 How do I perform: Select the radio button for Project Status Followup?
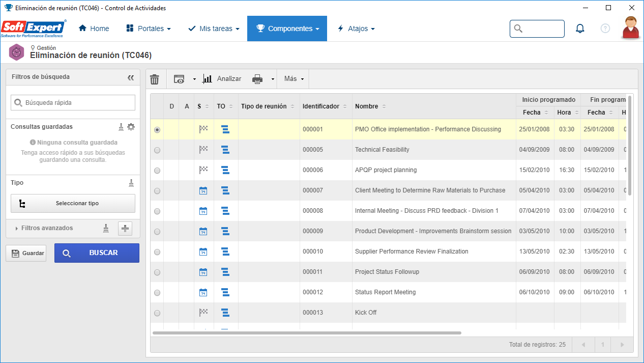(x=157, y=272)
